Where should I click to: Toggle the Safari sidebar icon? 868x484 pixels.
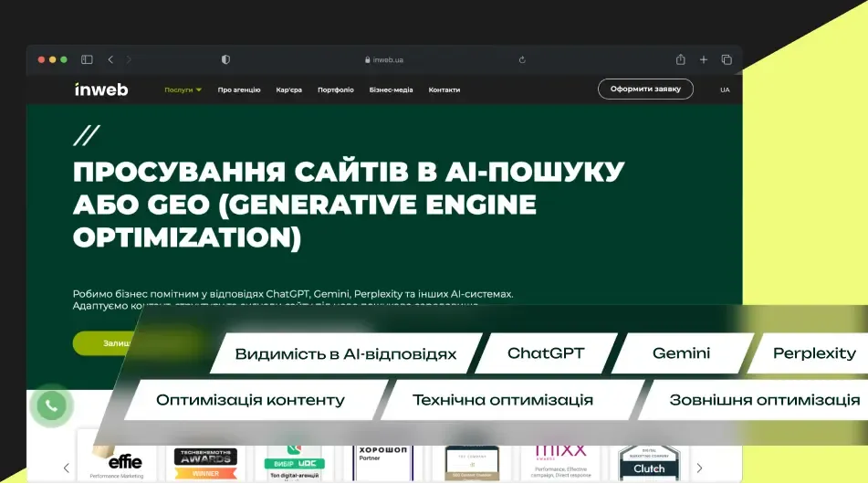(87, 59)
